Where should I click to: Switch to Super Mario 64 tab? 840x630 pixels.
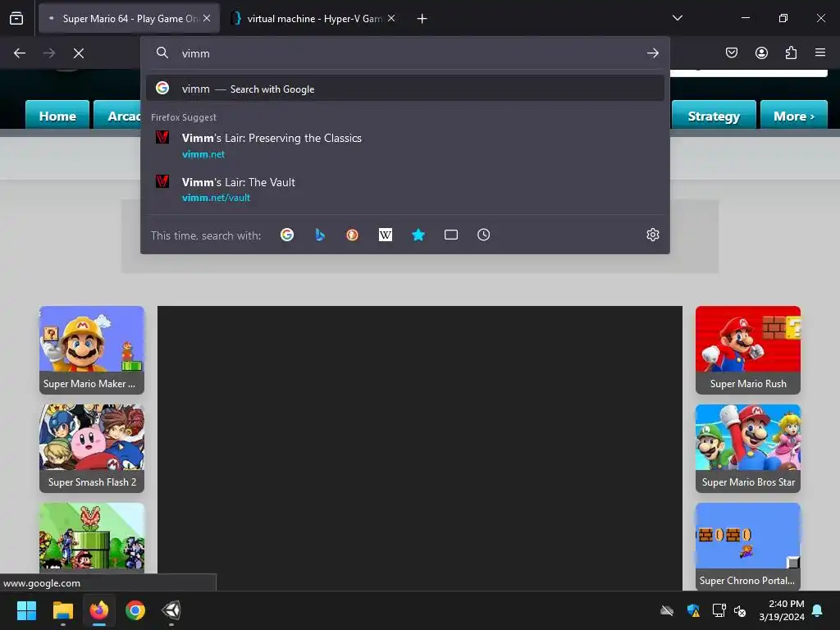[129, 18]
